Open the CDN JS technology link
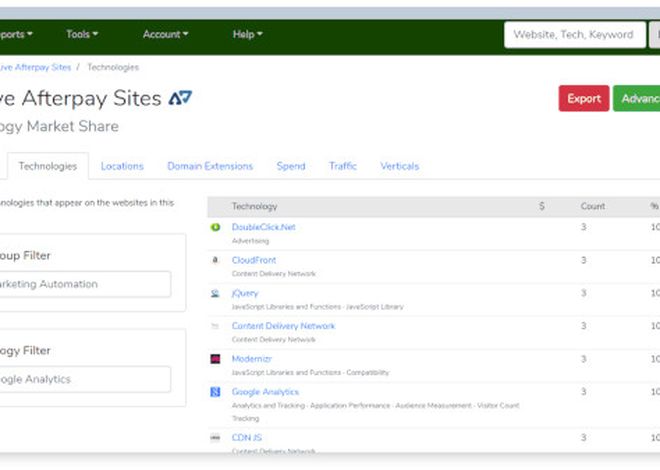 (x=247, y=438)
